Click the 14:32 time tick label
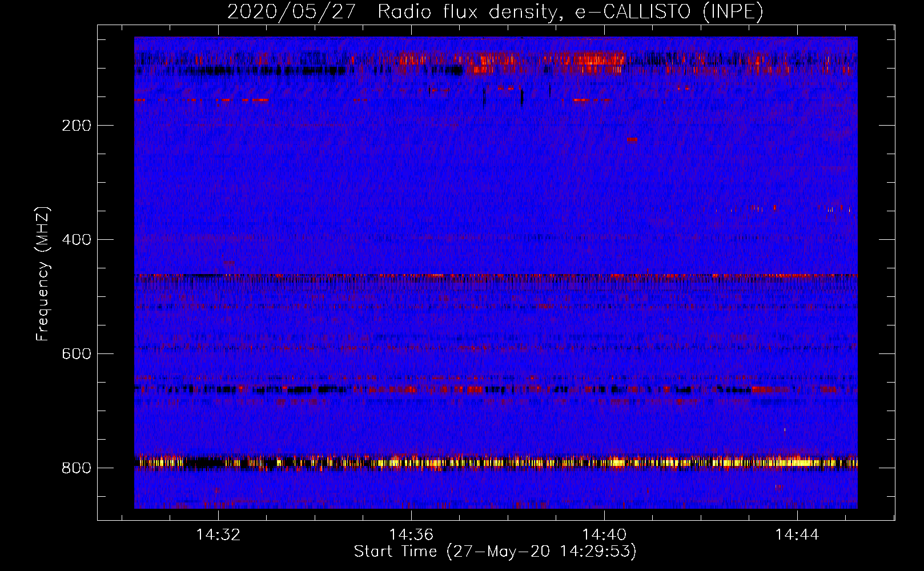 (218, 535)
